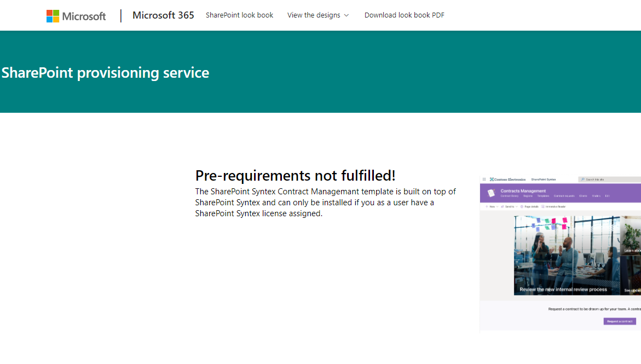Click the Request a contract button
Screen dimensions: 641x364
[x=619, y=321]
